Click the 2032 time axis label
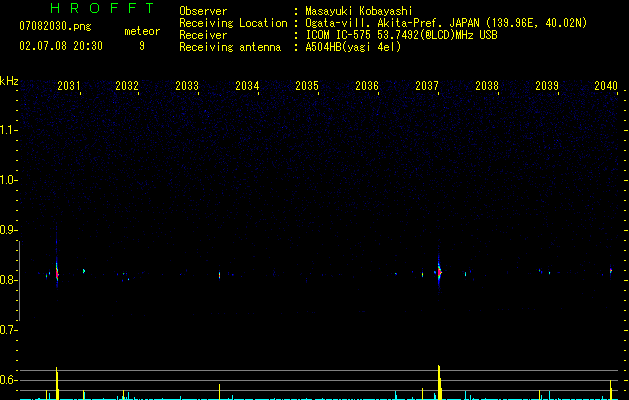This screenshot has width=629, height=400. click(x=127, y=85)
